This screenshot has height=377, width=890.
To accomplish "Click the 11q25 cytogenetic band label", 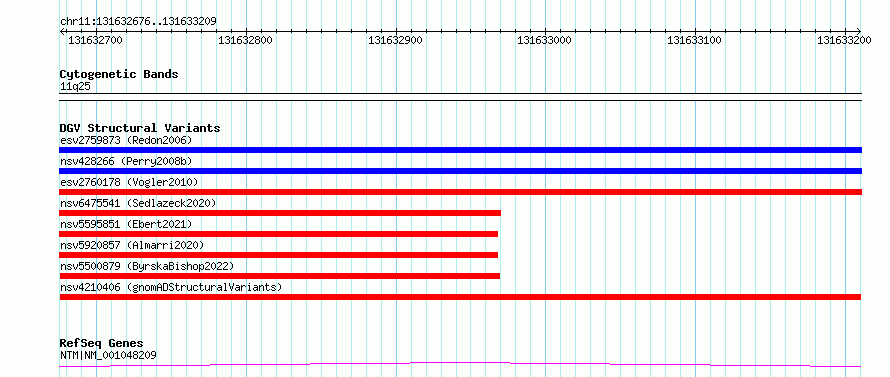I will (x=75, y=87).
